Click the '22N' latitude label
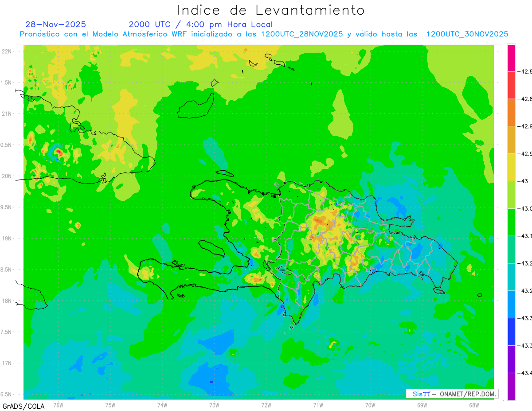The height and width of the screenshot is (411, 532). point(6,51)
